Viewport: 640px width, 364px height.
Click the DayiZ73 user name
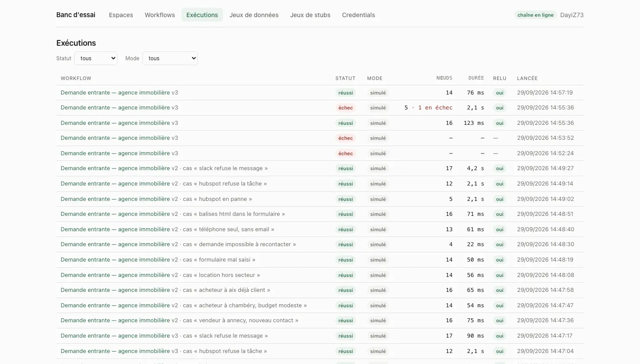(x=572, y=15)
